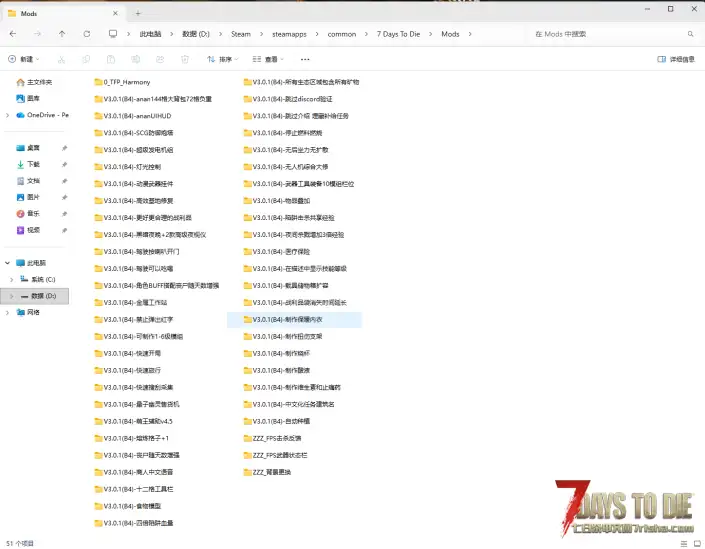The width and height of the screenshot is (705, 549).
Task: Click the Rename icon in toolbar
Action: tap(135, 59)
